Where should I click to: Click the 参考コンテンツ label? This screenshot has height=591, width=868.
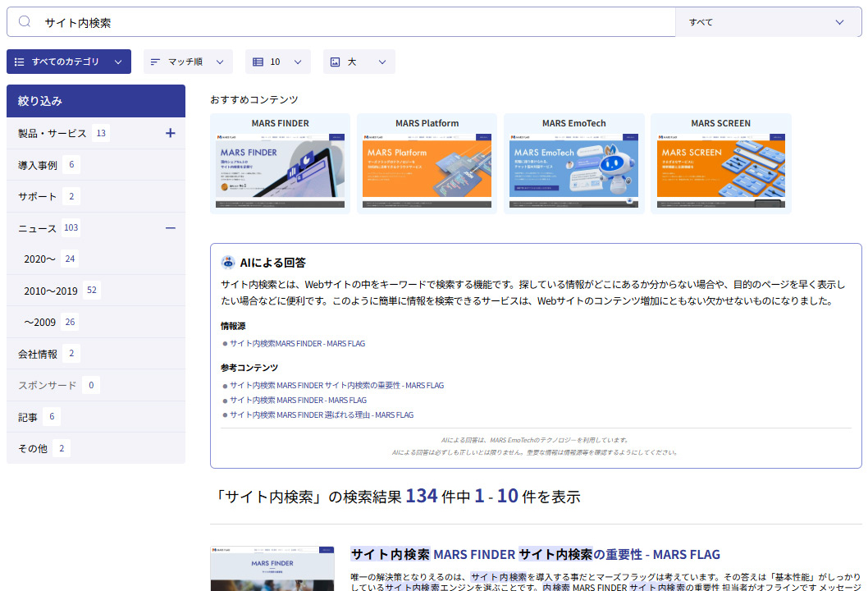249,368
